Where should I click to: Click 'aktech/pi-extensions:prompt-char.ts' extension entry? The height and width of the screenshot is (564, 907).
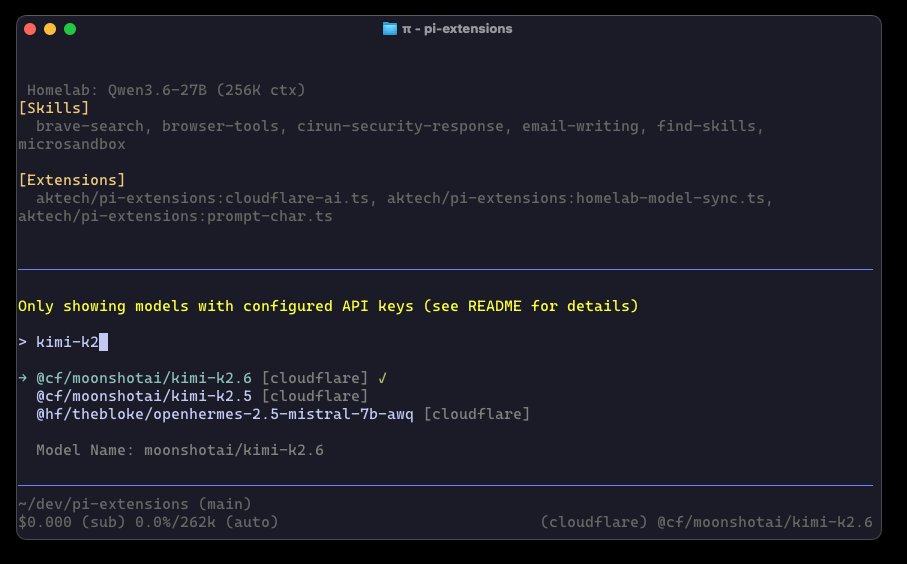[x=175, y=216]
